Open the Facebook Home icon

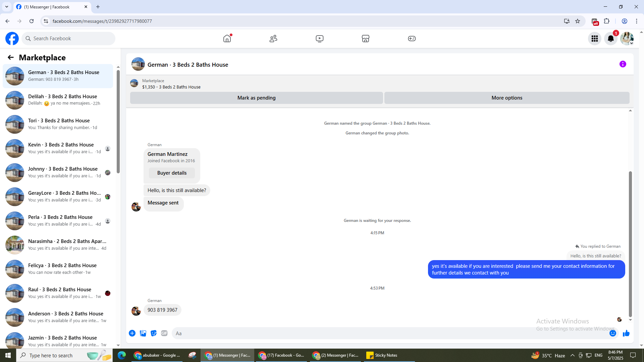227,39
